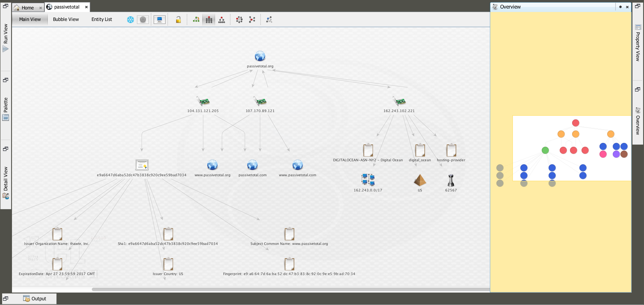644x305 pixels.
Task: Select the Fingerprint clipboard node
Action: pyautogui.click(x=289, y=267)
